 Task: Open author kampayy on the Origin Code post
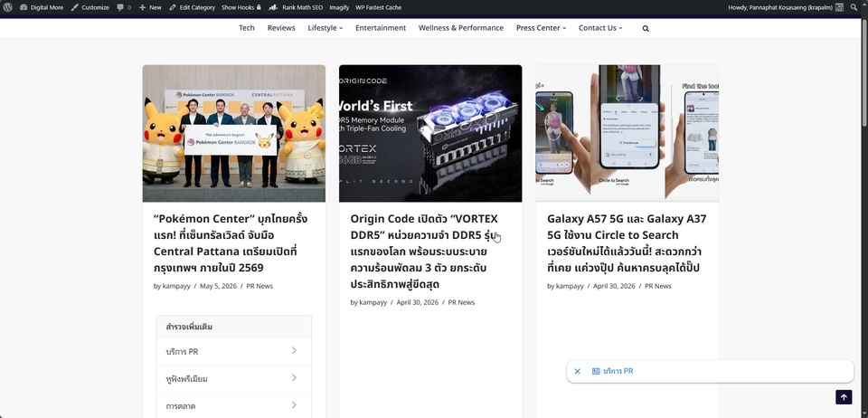373,302
